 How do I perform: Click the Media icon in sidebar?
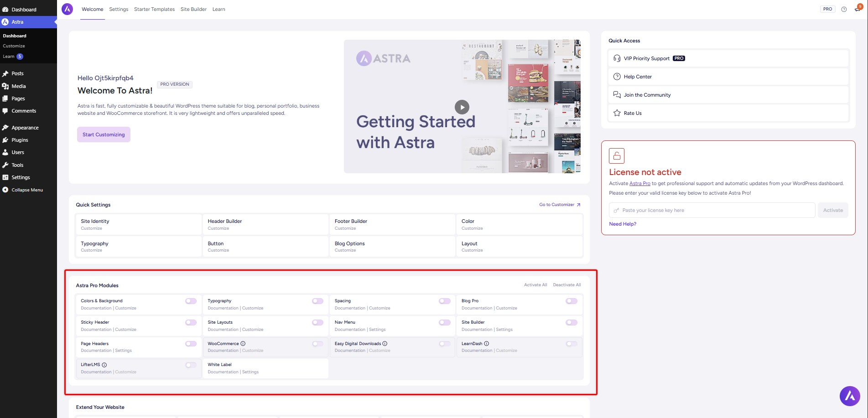point(5,86)
